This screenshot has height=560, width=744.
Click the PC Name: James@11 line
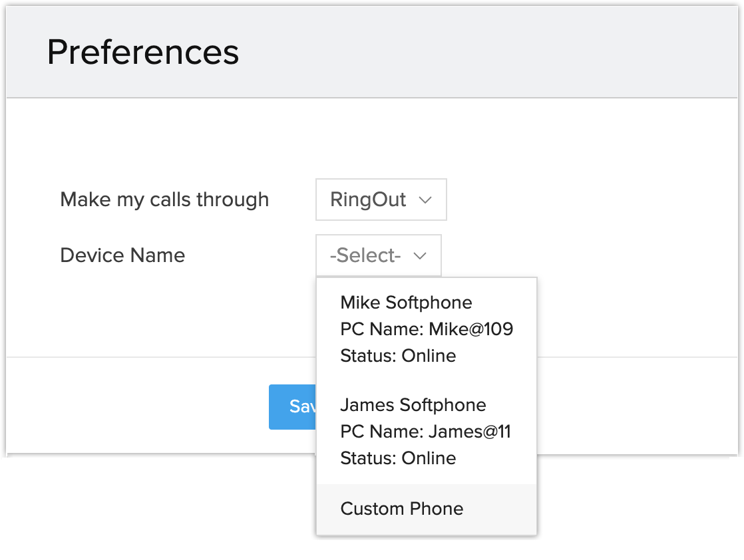pos(425,432)
